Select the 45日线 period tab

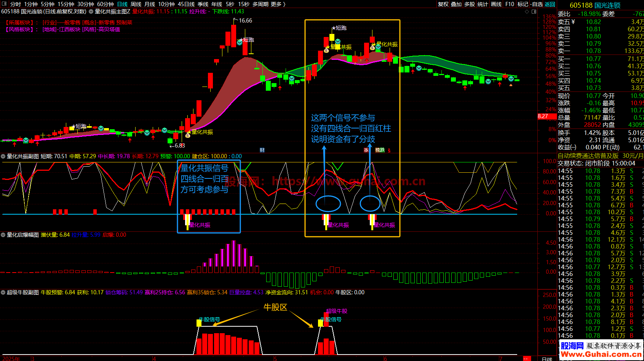click(186, 4)
